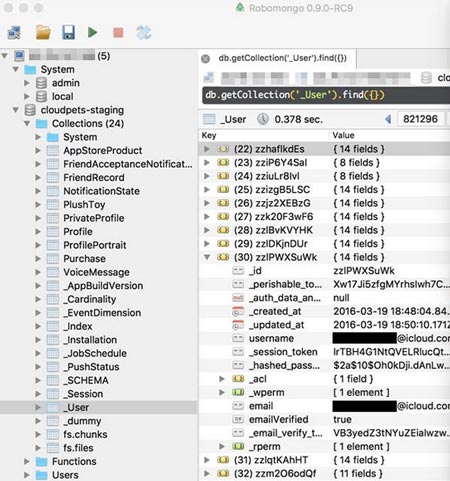Select the _PushStatus collection
The image size is (450, 481).
pos(91,367)
